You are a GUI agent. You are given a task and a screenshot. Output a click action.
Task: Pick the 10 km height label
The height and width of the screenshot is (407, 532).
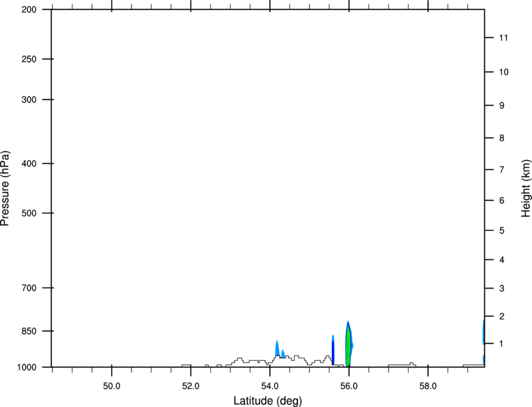click(504, 72)
